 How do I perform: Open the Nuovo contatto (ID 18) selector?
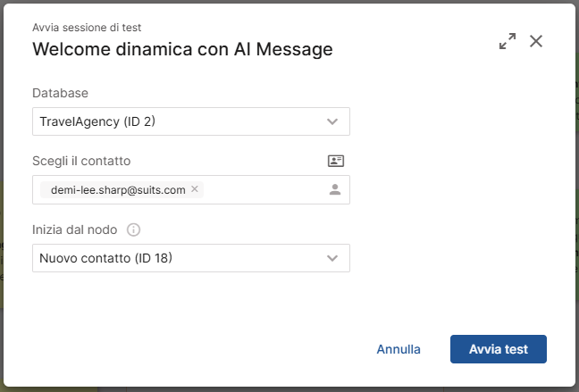click(191, 258)
